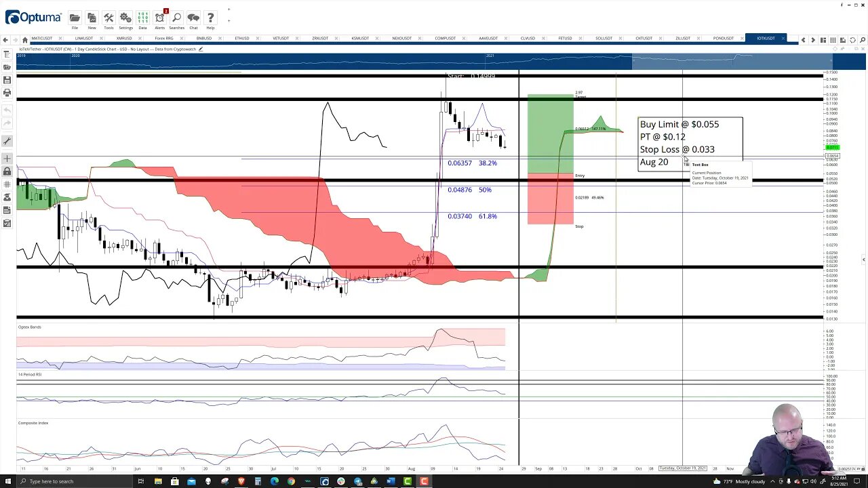Click the 0.06357 38.2% Fibonacci label
This screenshot has width=868, height=488.
pos(472,163)
